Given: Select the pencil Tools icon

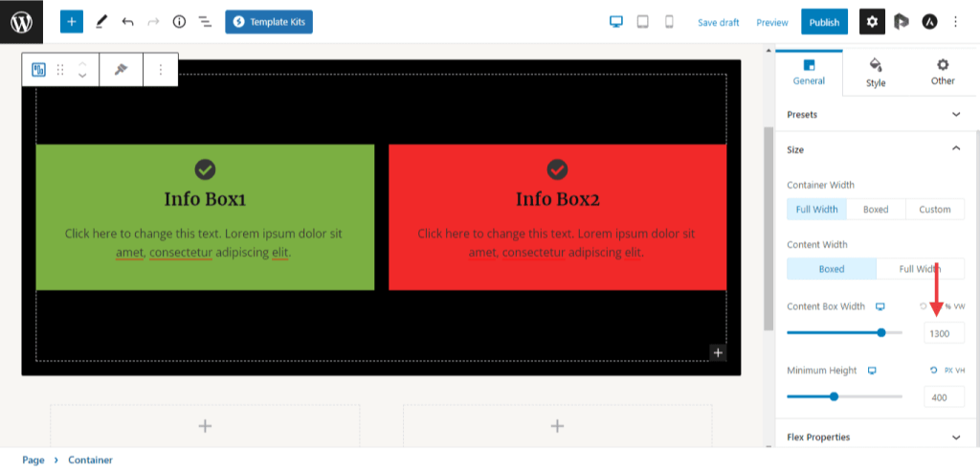Looking at the screenshot, I should (x=101, y=21).
